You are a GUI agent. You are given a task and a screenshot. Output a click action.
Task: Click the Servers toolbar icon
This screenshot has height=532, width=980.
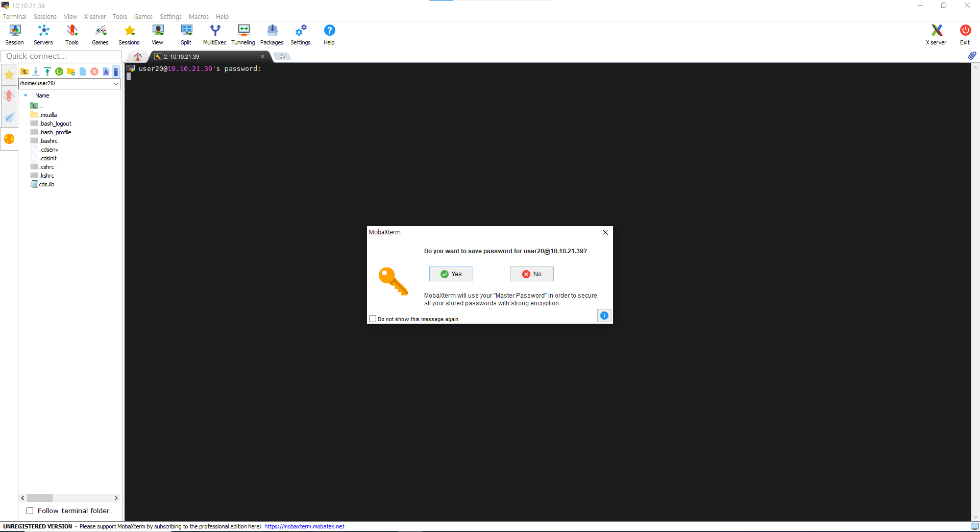coord(43,35)
